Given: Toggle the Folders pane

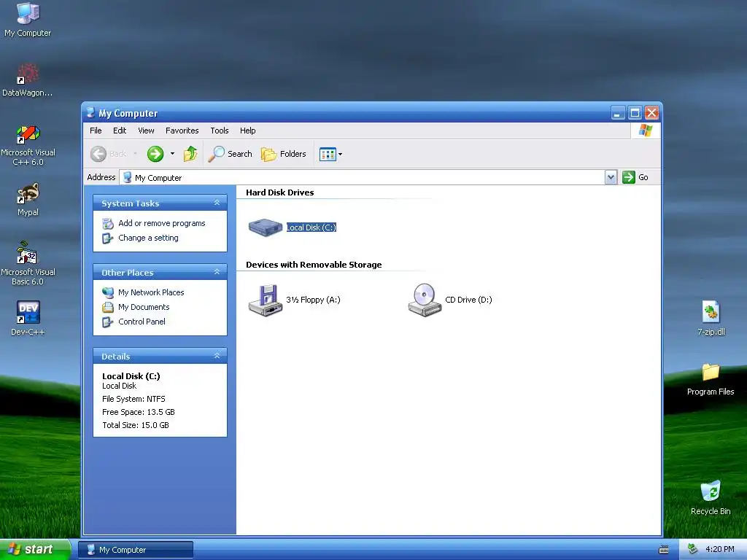Looking at the screenshot, I should click(284, 154).
